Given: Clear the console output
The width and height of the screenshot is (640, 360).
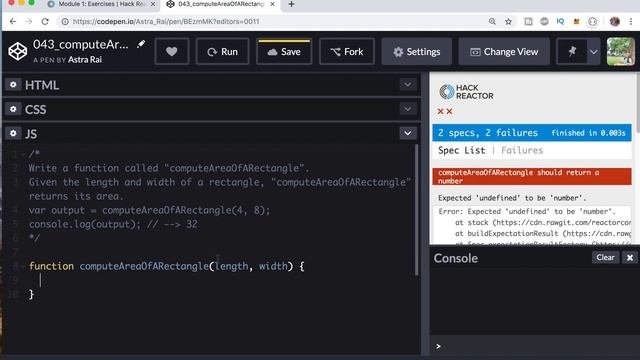Looking at the screenshot, I should tap(605, 257).
